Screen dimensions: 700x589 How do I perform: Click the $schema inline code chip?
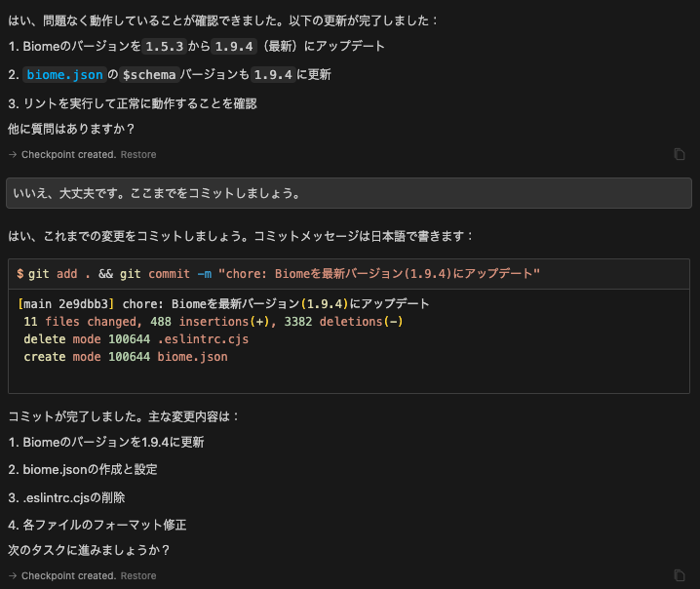(149, 74)
